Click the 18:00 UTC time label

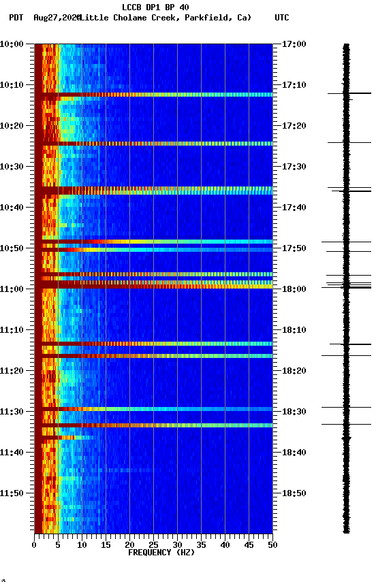click(x=294, y=289)
